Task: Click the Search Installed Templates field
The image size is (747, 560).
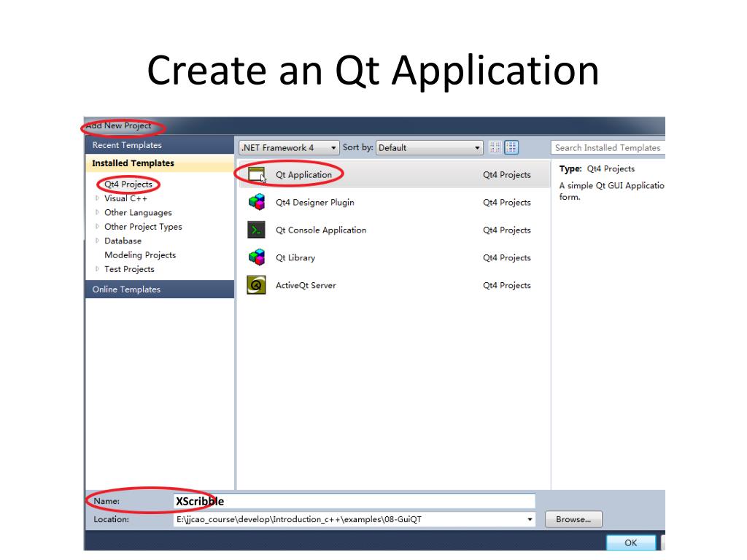Action: [608, 147]
